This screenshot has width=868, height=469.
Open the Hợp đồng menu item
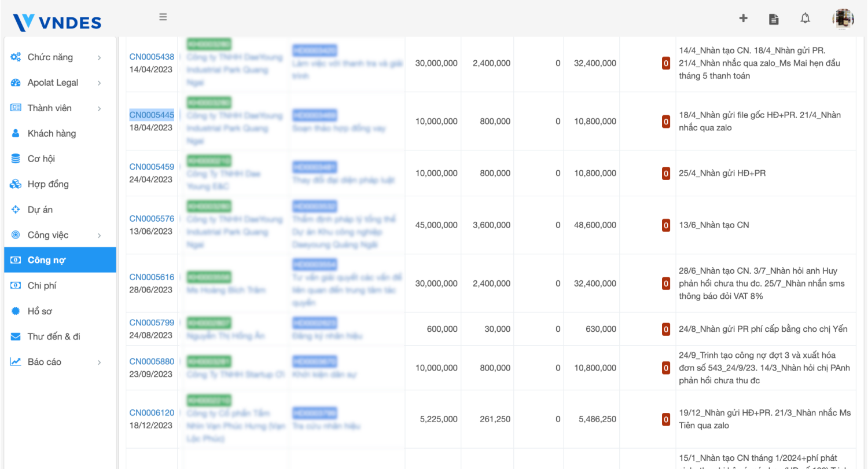pyautogui.click(x=48, y=184)
